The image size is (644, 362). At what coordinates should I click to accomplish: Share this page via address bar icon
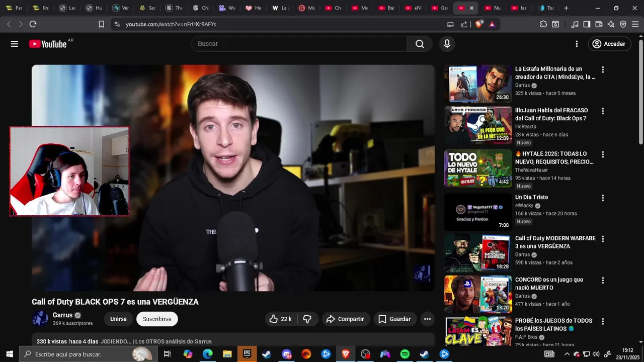coord(464,24)
